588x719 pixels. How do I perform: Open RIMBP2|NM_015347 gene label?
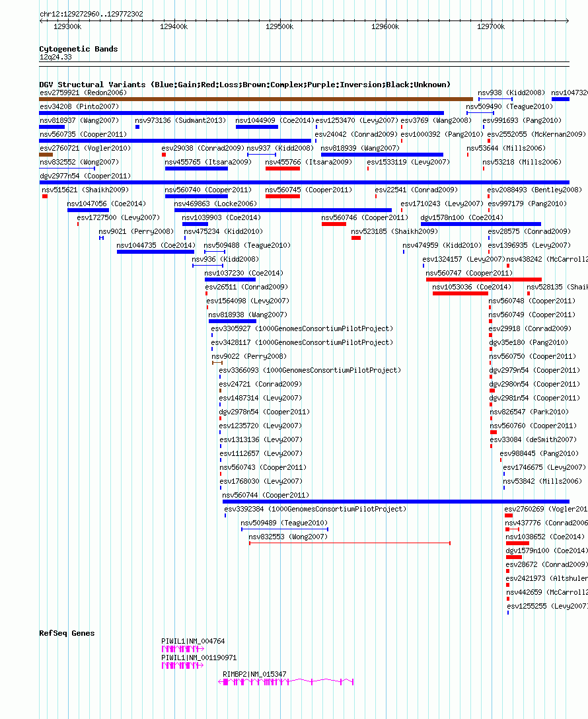click(254, 674)
